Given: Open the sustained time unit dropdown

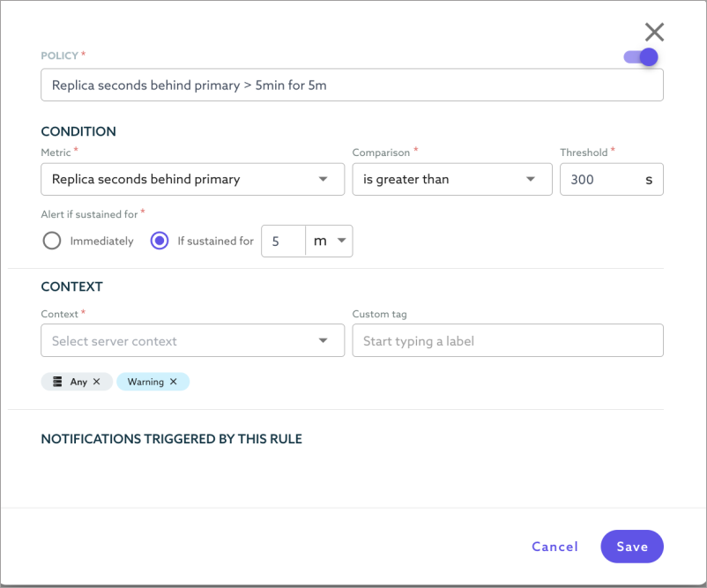Looking at the screenshot, I should tap(330, 241).
